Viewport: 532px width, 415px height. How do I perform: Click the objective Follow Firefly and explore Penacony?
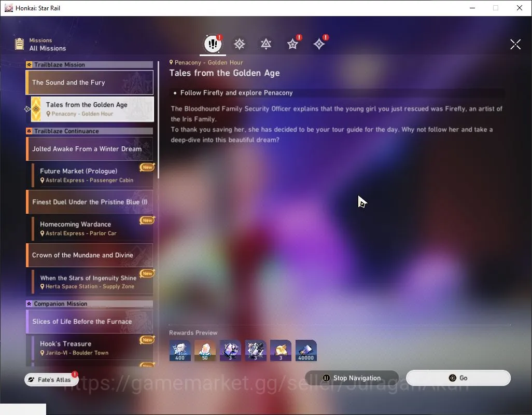tap(236, 93)
